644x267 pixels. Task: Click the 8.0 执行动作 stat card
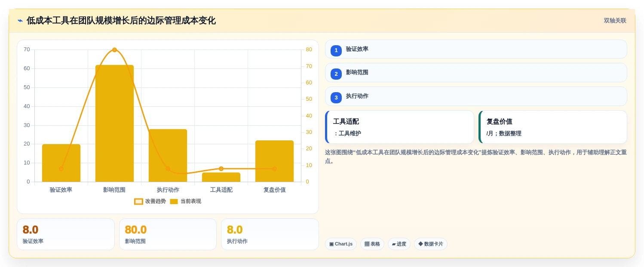click(270, 234)
